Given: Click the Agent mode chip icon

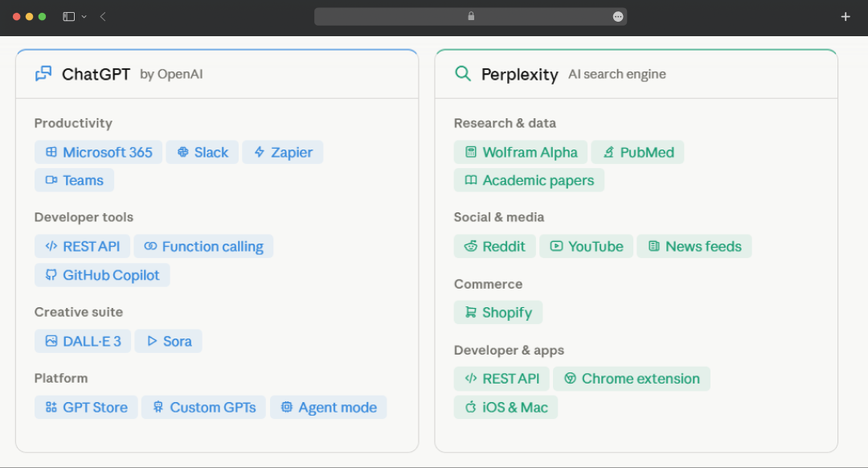Looking at the screenshot, I should (287, 407).
